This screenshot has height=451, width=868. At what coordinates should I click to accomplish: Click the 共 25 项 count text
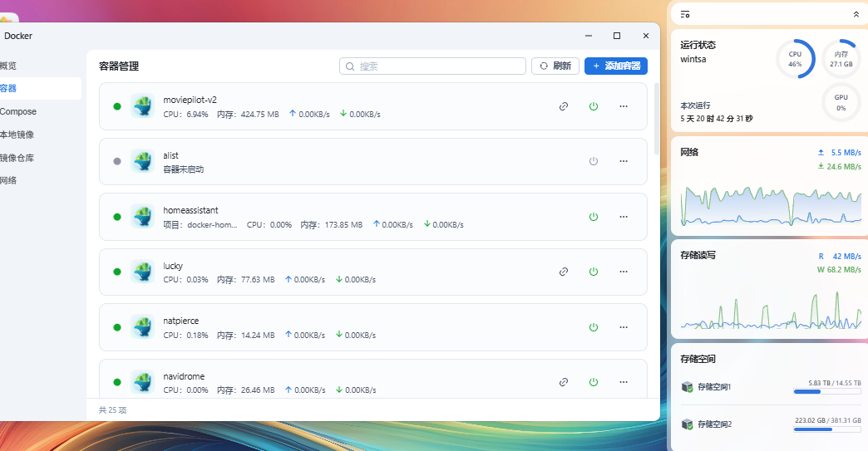click(112, 410)
